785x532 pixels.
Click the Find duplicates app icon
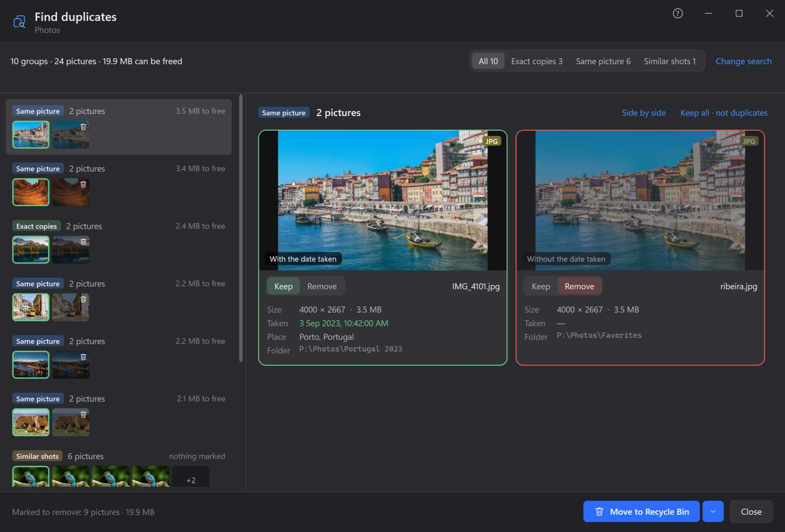(x=19, y=22)
